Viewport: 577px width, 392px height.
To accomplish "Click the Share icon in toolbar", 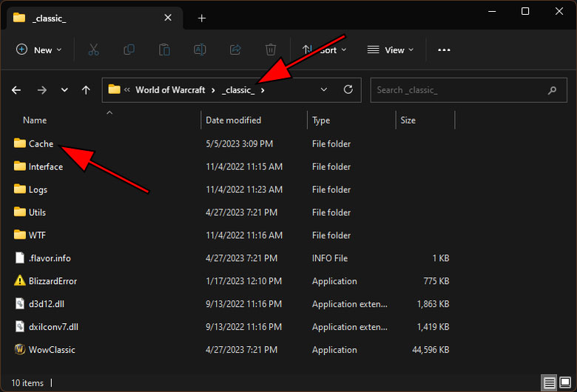I will (235, 50).
